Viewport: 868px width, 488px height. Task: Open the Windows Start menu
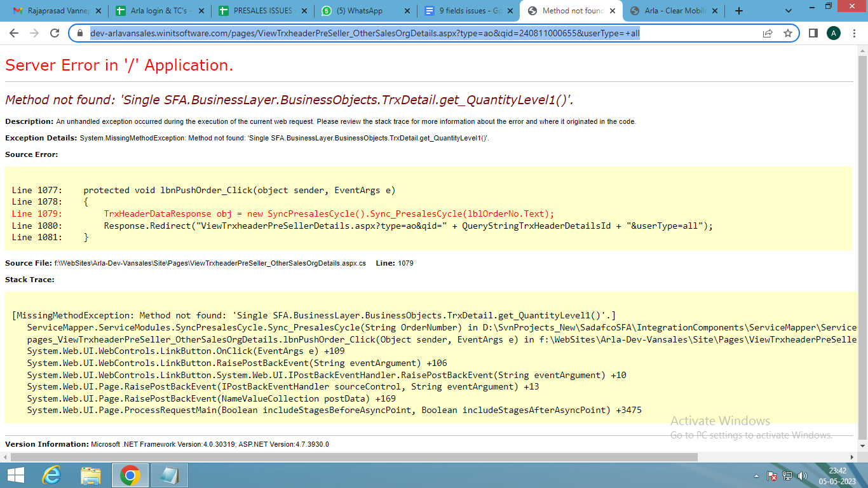tap(15, 475)
